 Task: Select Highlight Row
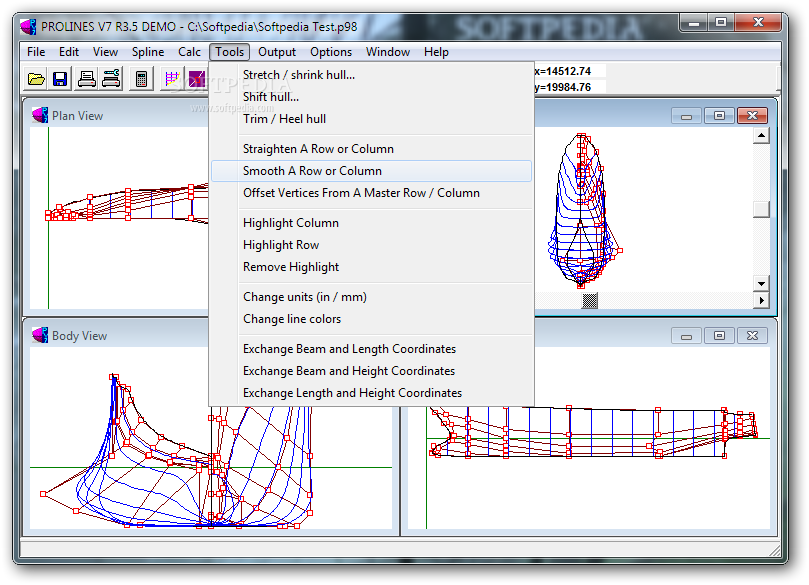[x=371, y=245]
